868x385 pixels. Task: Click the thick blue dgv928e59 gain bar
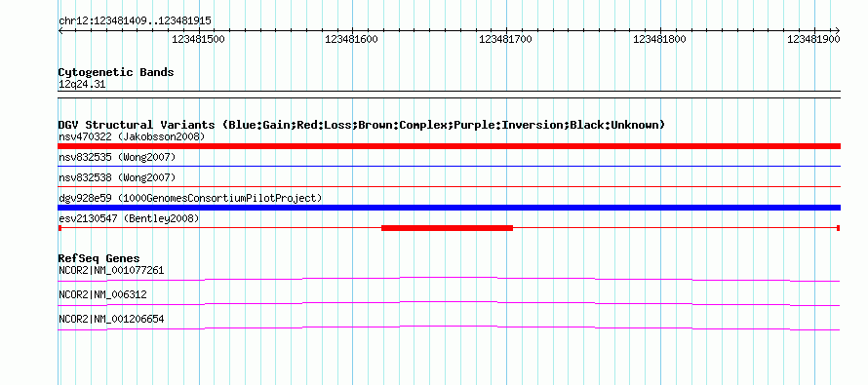pyautogui.click(x=449, y=208)
